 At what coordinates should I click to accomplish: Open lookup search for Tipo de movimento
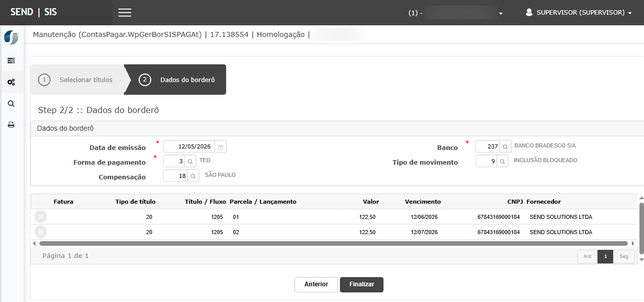(502, 161)
